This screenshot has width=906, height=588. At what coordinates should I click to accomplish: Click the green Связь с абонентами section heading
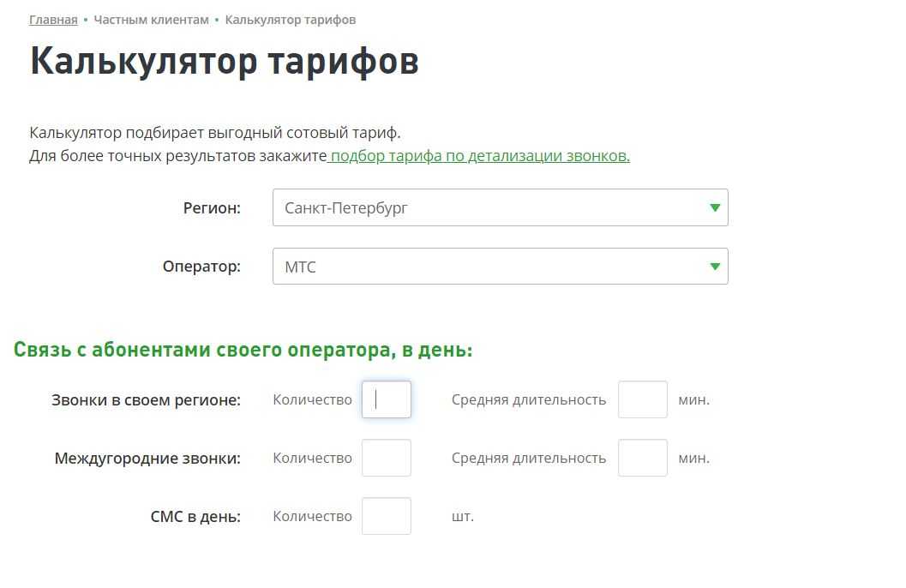pos(243,351)
